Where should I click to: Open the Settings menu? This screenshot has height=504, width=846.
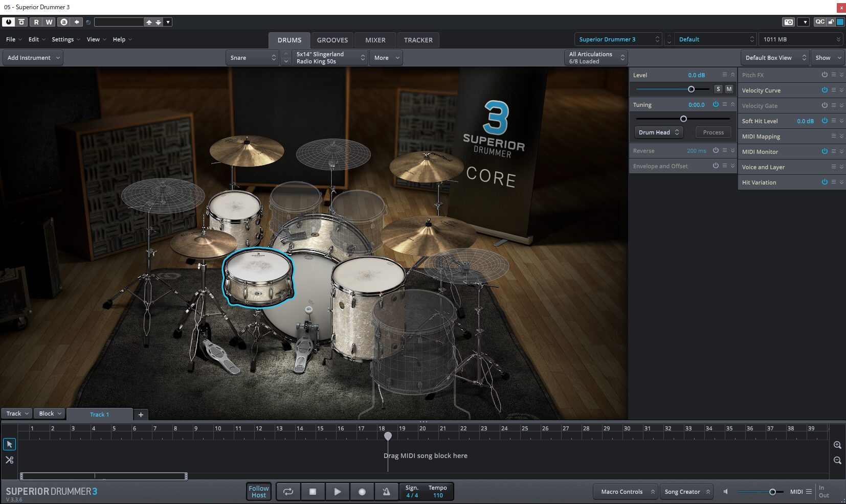(66, 39)
